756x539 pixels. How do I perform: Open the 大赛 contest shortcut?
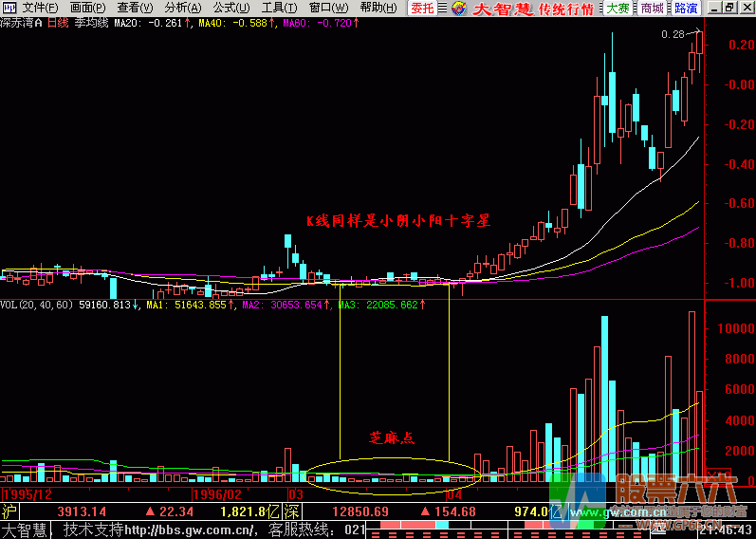pyautogui.click(x=618, y=9)
